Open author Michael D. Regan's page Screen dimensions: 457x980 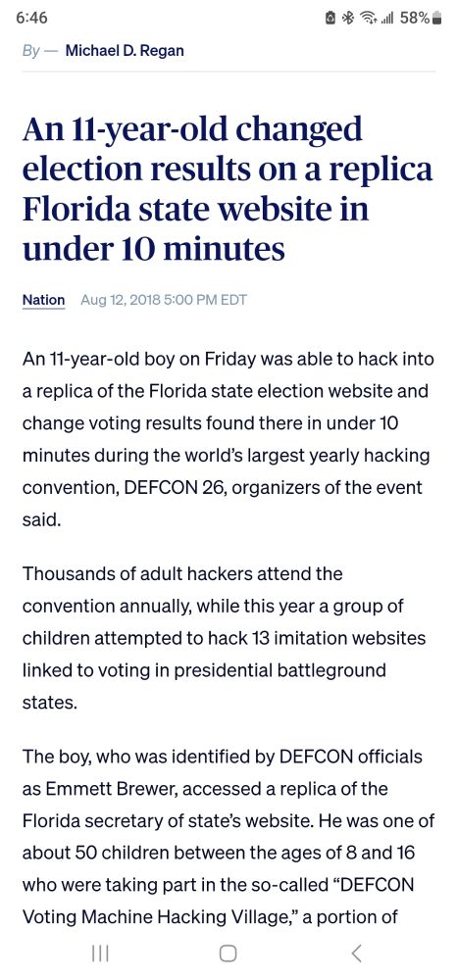[125, 51]
